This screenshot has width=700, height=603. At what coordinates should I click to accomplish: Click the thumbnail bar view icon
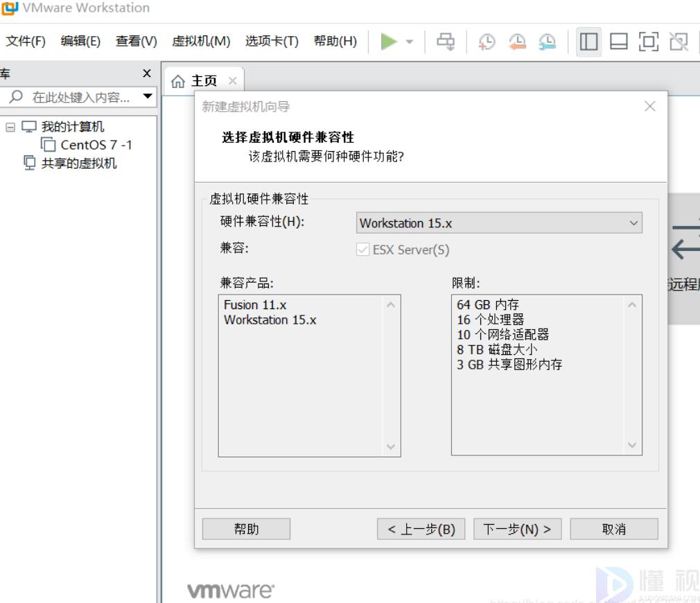pos(619,42)
